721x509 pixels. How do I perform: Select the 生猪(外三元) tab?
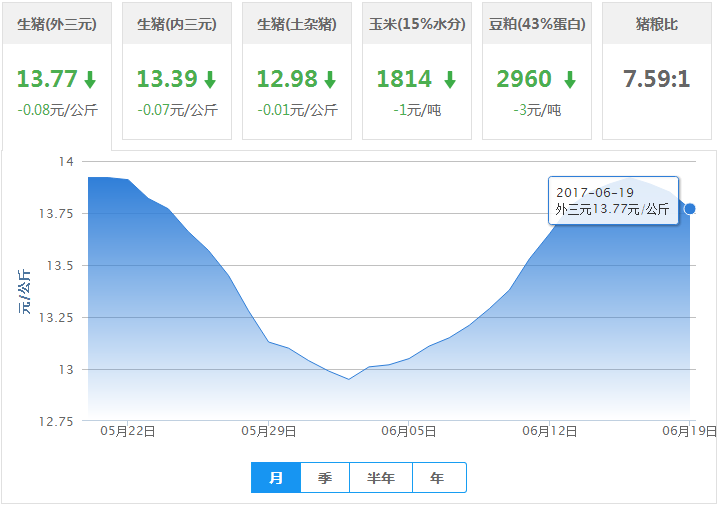coord(57,24)
